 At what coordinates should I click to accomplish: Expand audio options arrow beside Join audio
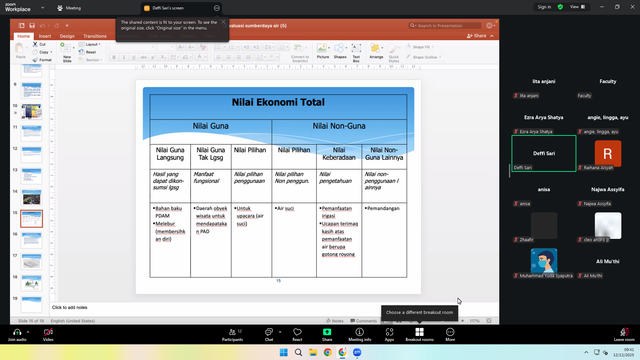click(x=28, y=332)
